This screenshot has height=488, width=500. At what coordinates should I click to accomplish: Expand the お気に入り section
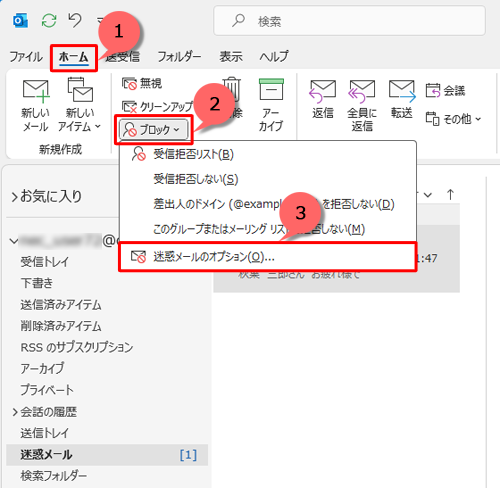15,197
